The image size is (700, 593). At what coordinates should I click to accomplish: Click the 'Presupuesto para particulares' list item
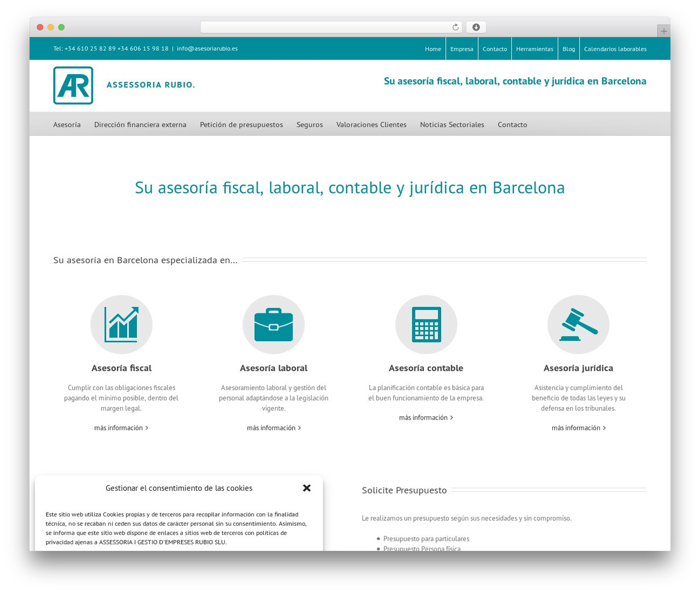[426, 539]
